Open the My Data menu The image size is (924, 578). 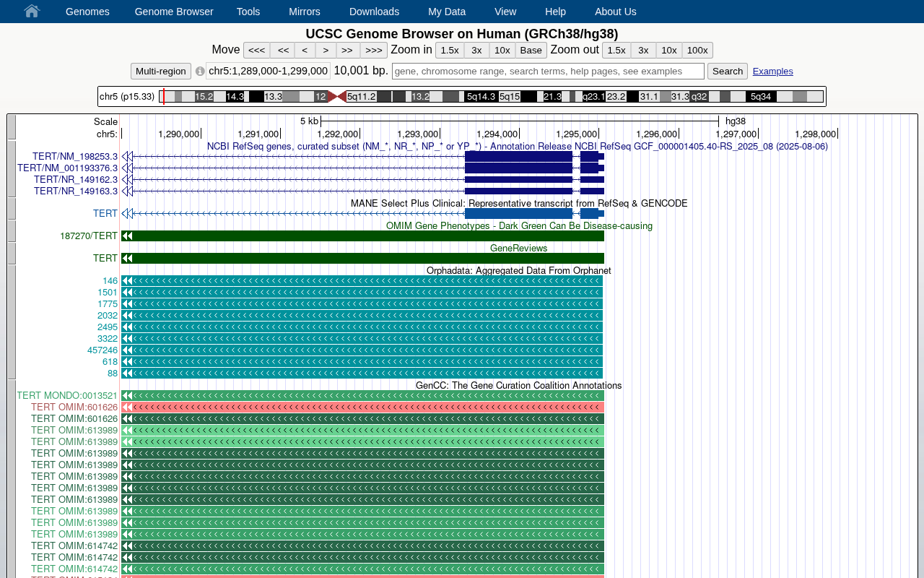(x=447, y=12)
